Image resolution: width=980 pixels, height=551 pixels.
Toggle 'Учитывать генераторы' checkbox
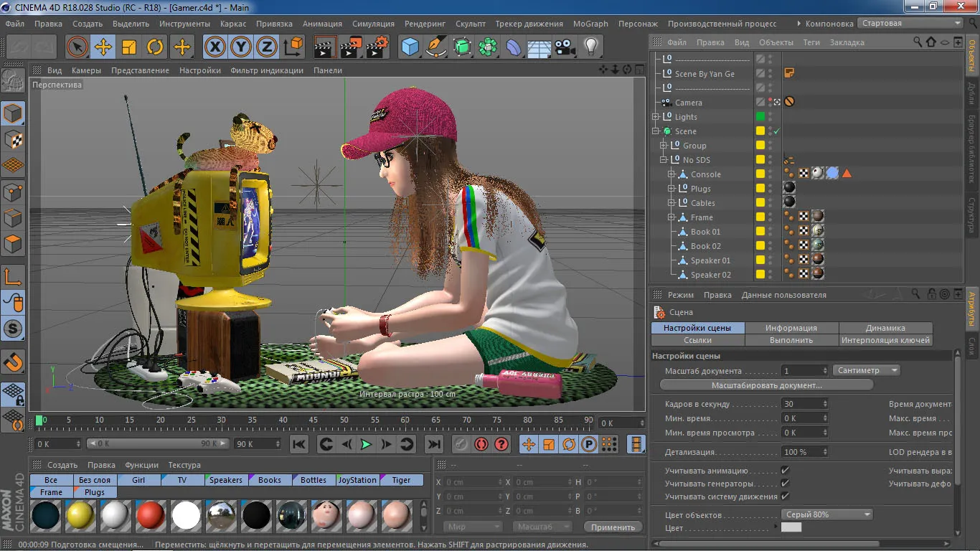[785, 484]
